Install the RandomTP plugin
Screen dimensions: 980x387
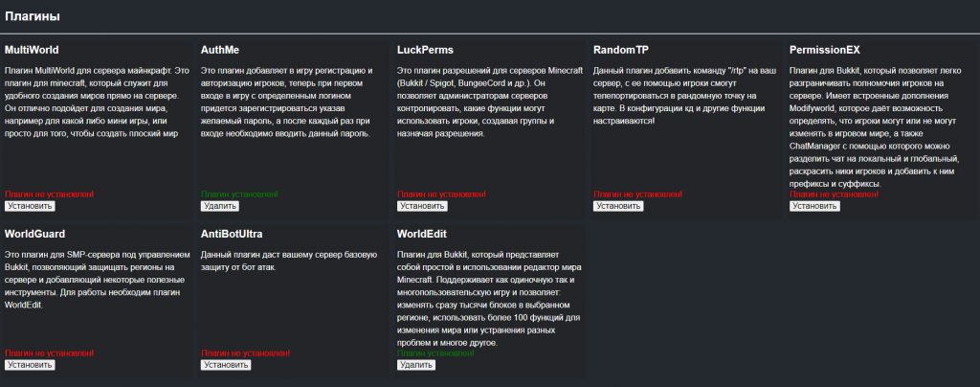coord(618,206)
